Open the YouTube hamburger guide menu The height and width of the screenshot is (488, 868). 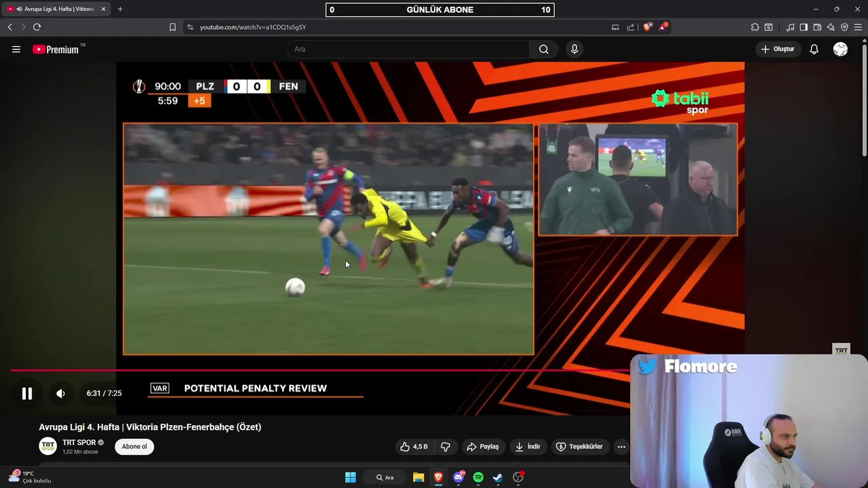click(x=16, y=49)
